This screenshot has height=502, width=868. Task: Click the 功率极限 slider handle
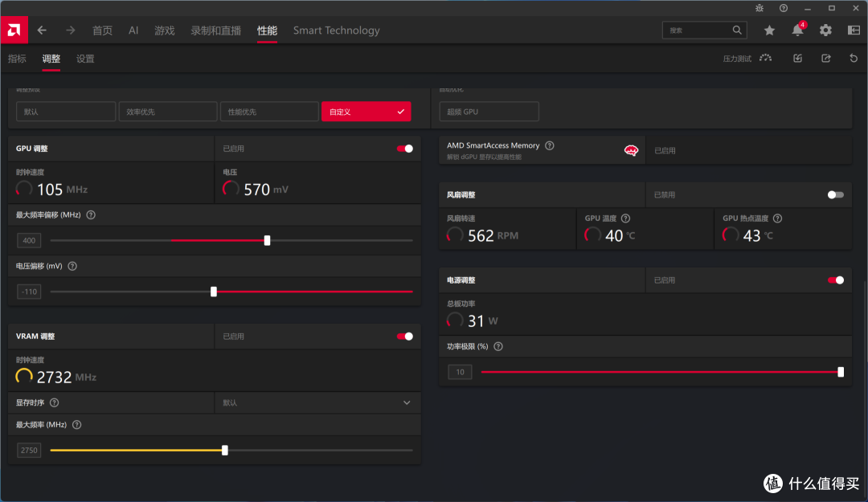841,372
